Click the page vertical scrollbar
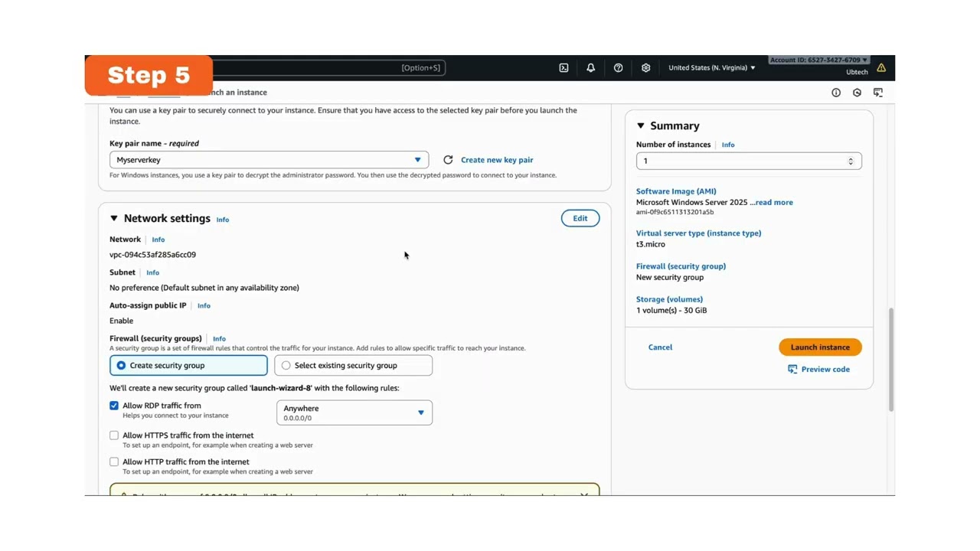The width and height of the screenshot is (980, 551). [890, 360]
